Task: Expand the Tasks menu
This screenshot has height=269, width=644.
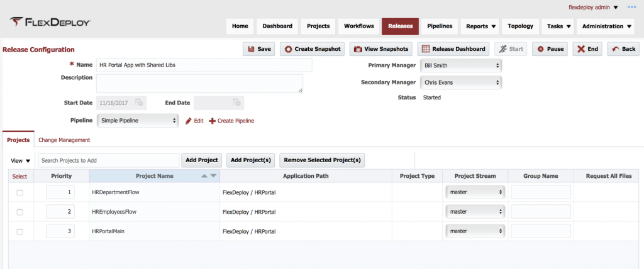Action: coord(559,26)
